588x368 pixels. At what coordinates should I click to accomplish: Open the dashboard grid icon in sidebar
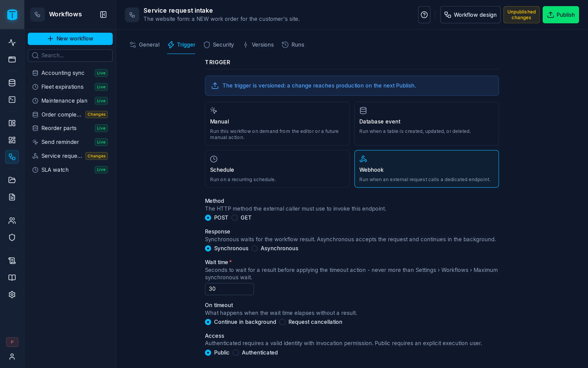point(12,140)
